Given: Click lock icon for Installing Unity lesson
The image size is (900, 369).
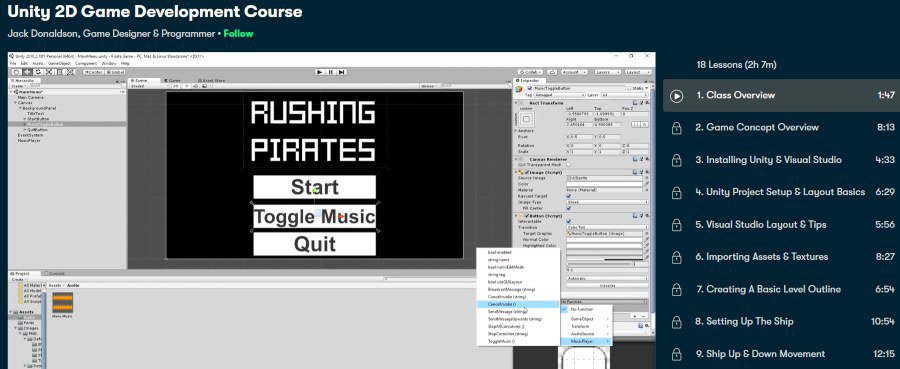Looking at the screenshot, I should (677, 160).
